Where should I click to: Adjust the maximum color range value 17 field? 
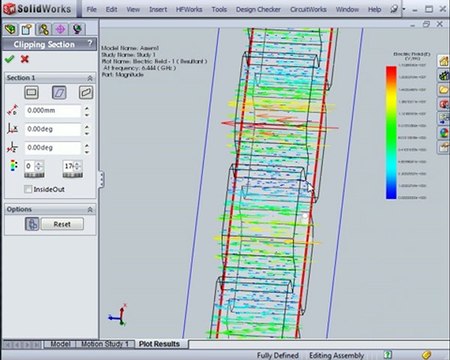coord(69,166)
